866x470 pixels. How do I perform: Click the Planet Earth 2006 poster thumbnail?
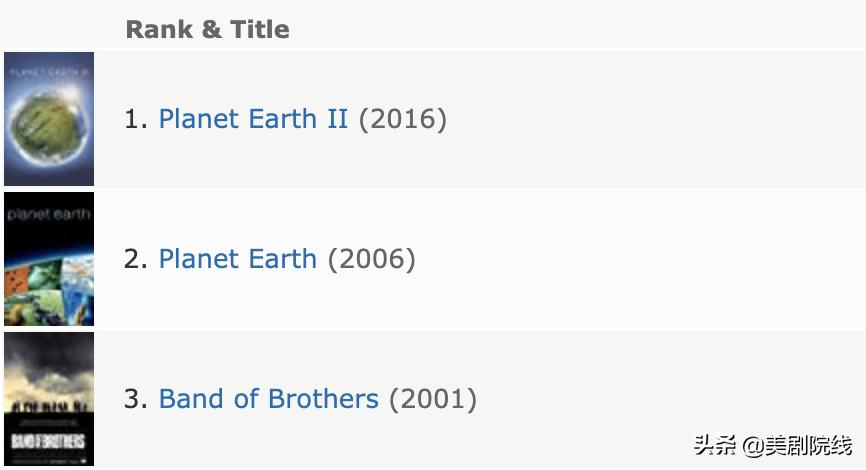click(49, 259)
